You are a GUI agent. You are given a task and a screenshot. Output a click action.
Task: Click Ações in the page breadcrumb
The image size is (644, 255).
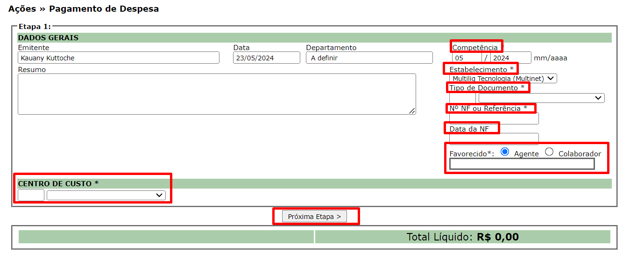[x=23, y=9]
